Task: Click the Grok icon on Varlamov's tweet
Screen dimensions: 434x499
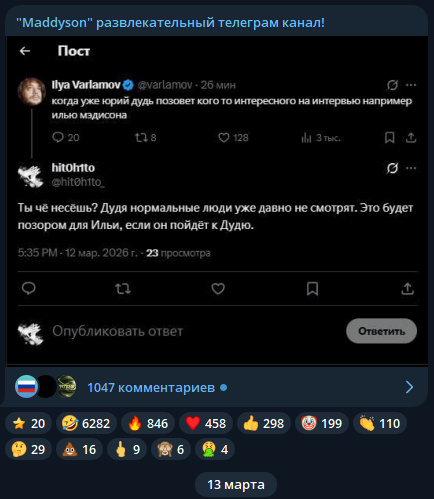Action: 392,85
